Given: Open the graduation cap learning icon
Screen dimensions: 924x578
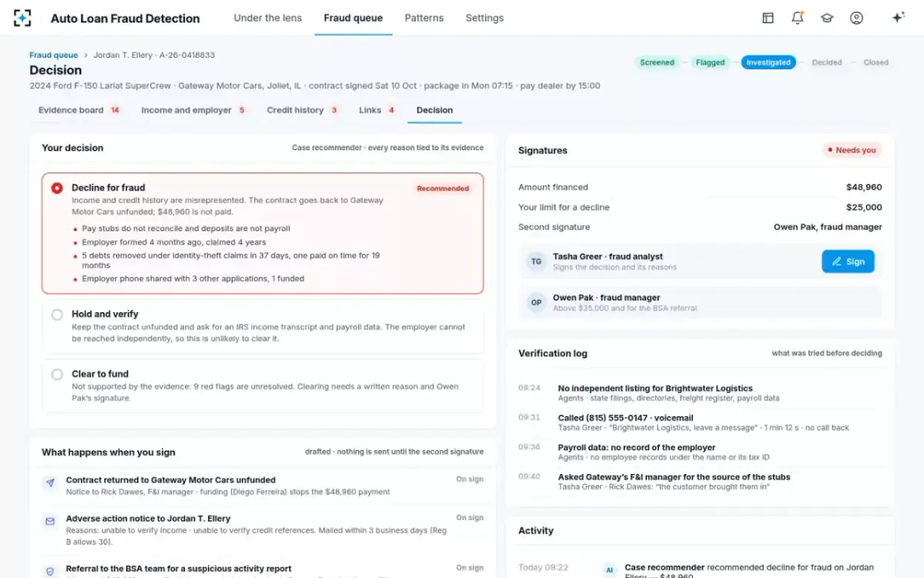Looking at the screenshot, I should [x=827, y=18].
